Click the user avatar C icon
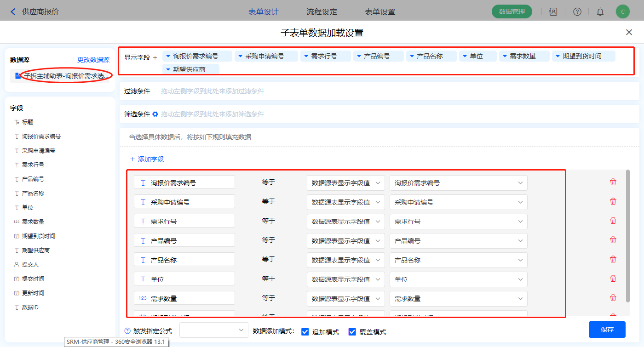 click(x=622, y=12)
